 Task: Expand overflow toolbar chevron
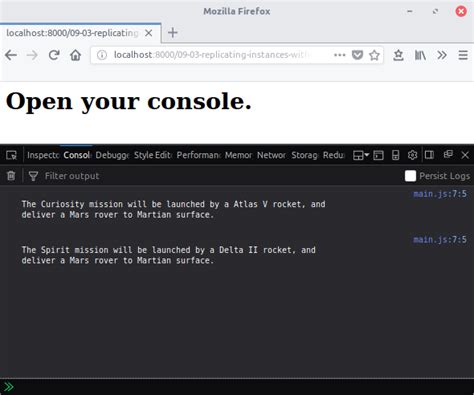[442, 55]
